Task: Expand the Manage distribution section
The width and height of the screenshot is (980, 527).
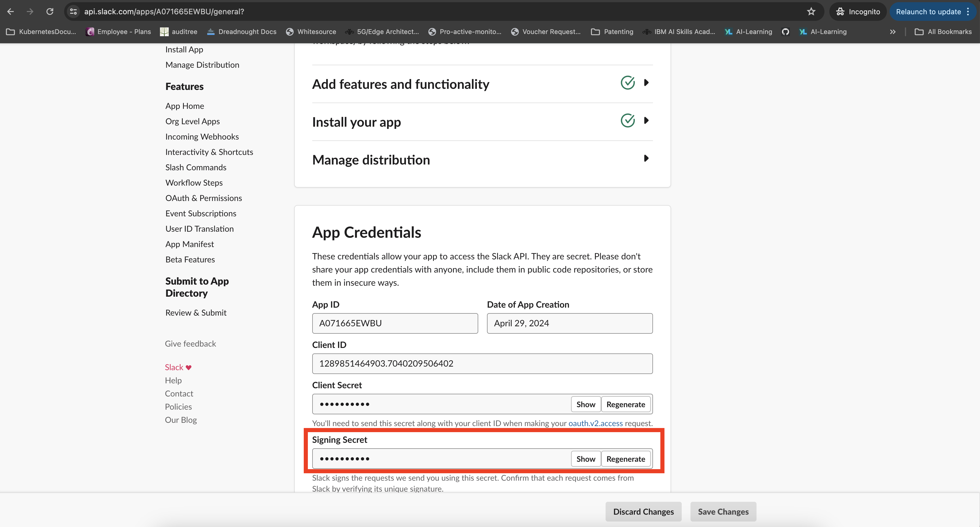Action: pyautogui.click(x=646, y=158)
